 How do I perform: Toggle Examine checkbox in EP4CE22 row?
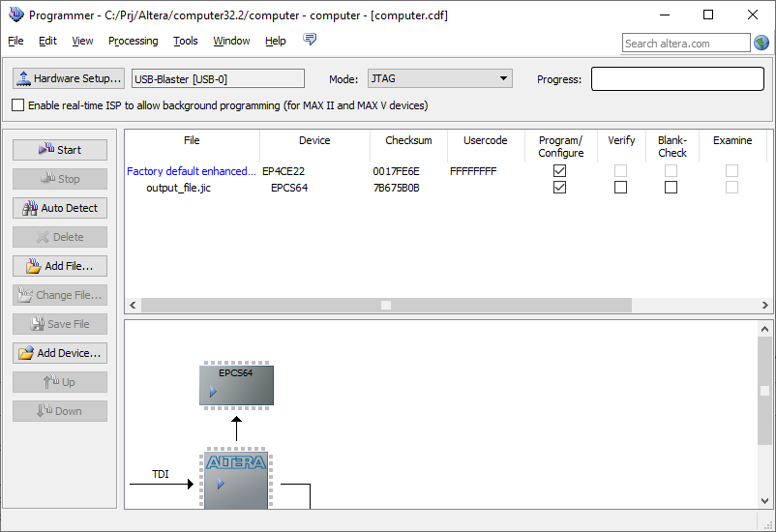click(731, 171)
